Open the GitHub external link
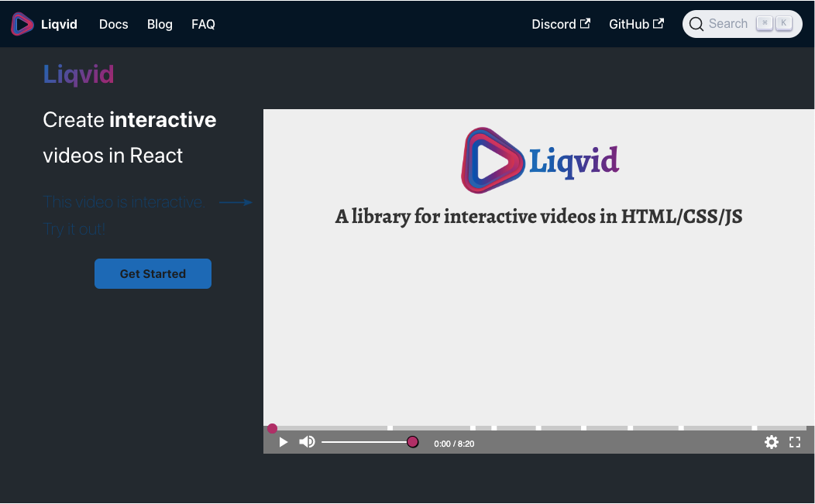The height and width of the screenshot is (504, 815). click(x=636, y=25)
